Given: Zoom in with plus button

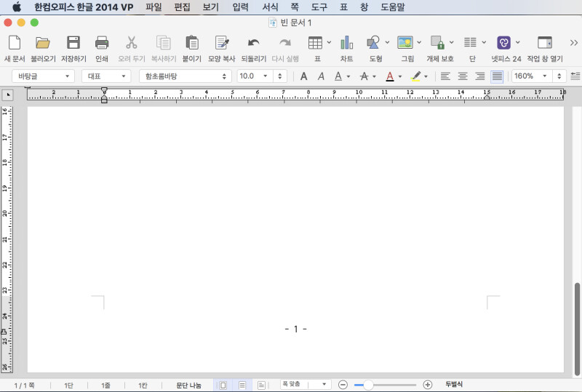Looking at the screenshot, I should tap(428, 385).
